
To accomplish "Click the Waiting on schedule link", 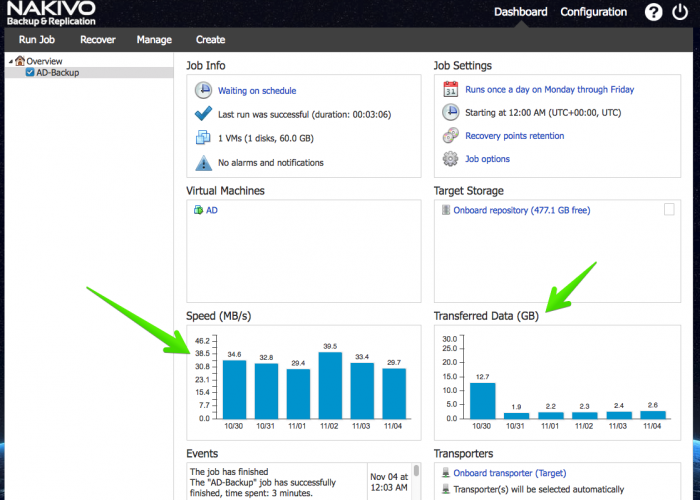I will pyautogui.click(x=257, y=91).
